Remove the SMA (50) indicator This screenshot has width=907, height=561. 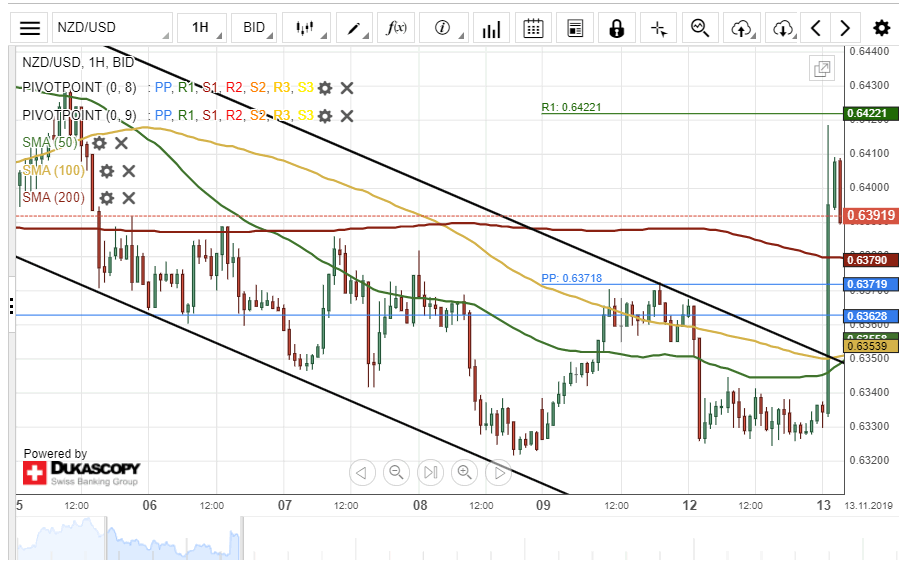pyautogui.click(x=121, y=143)
